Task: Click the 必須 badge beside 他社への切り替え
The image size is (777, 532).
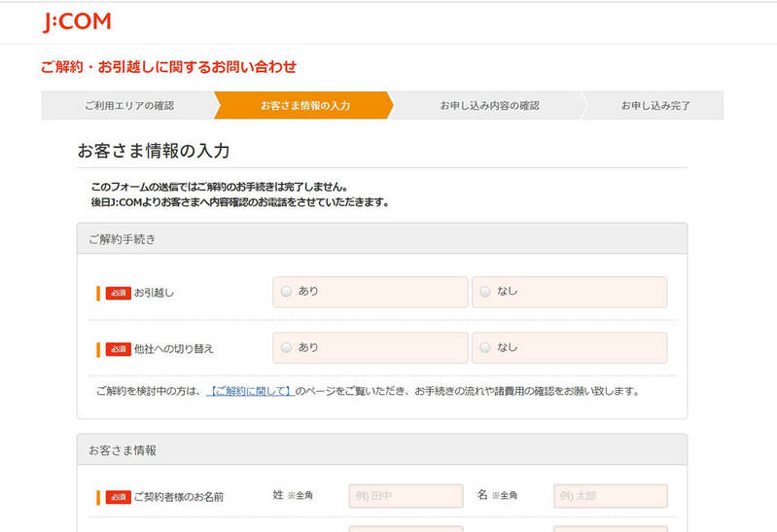Action: pos(118,349)
